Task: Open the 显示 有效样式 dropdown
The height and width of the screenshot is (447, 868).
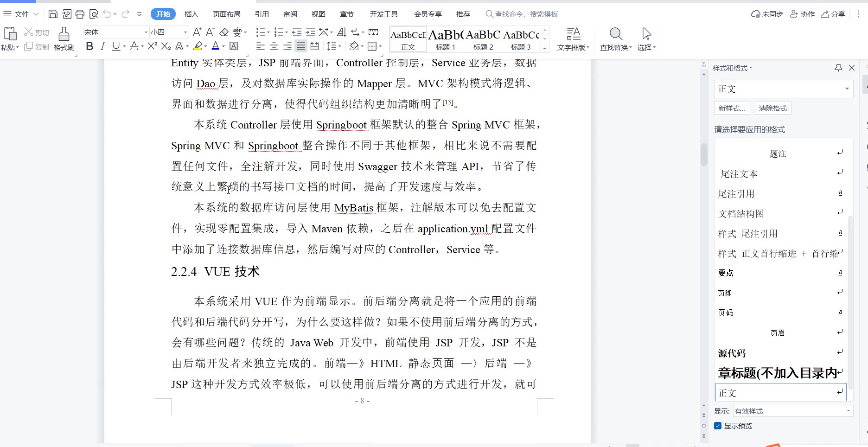Action: pyautogui.click(x=793, y=411)
